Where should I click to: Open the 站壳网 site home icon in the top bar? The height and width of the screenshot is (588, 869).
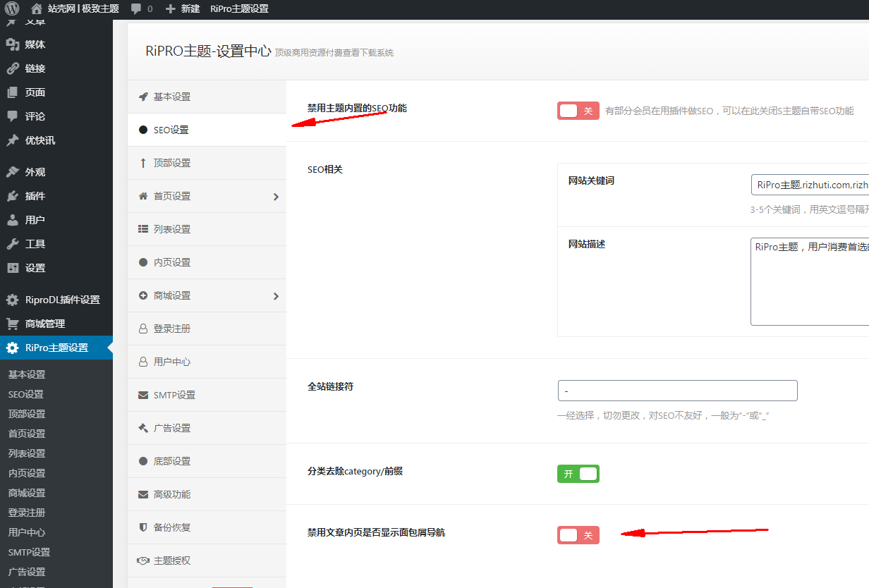coord(37,9)
